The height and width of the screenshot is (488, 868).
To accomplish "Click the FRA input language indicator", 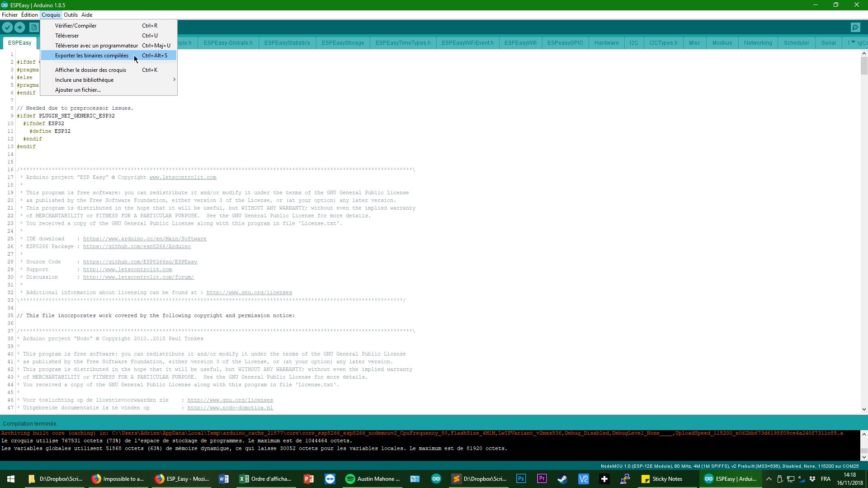I will point(826,479).
